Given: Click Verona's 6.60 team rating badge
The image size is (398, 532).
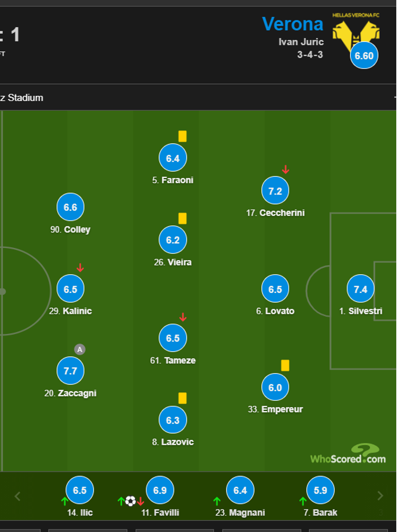Looking at the screenshot, I should 364,56.
